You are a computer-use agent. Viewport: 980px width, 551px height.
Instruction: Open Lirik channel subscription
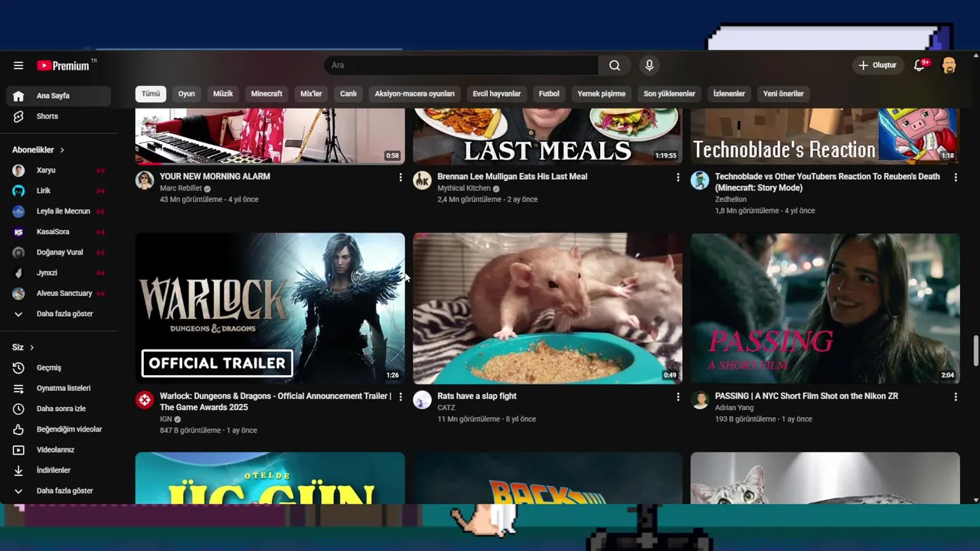point(59,191)
